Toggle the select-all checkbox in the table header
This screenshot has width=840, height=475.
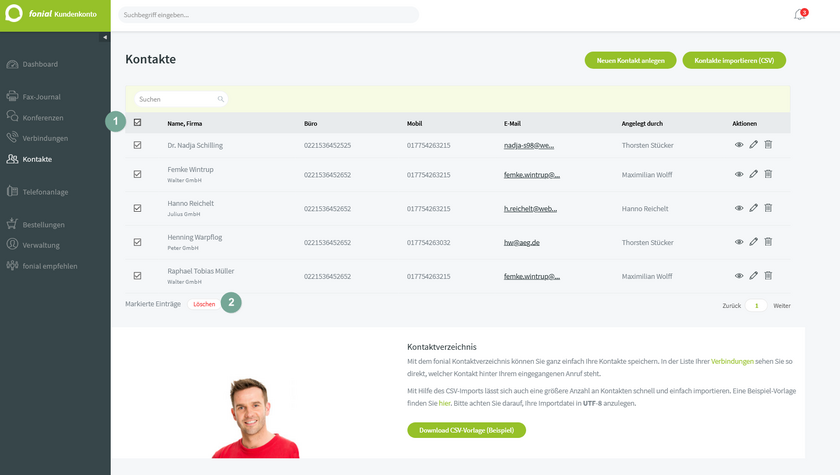coord(137,123)
